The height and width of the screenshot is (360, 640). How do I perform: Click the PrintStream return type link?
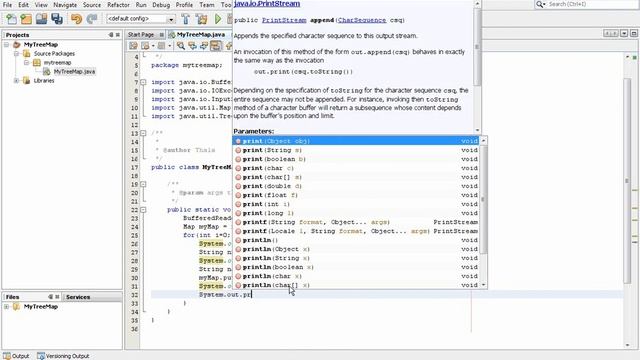(284, 20)
